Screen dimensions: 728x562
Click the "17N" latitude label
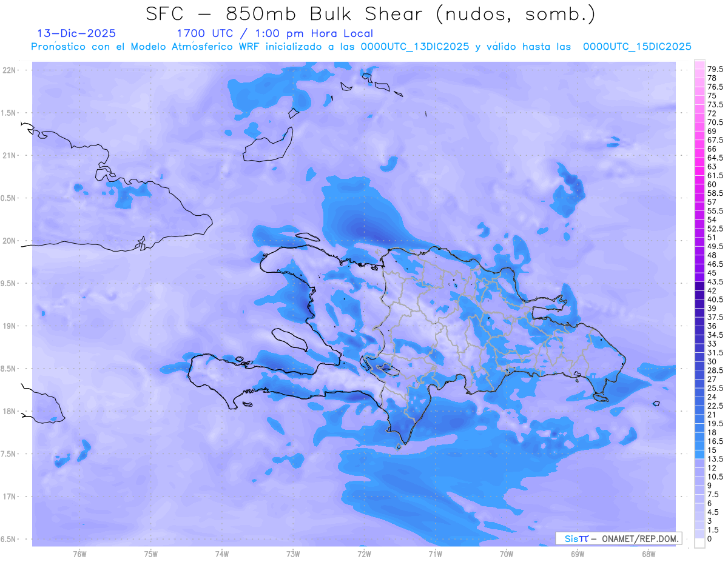pos(10,497)
